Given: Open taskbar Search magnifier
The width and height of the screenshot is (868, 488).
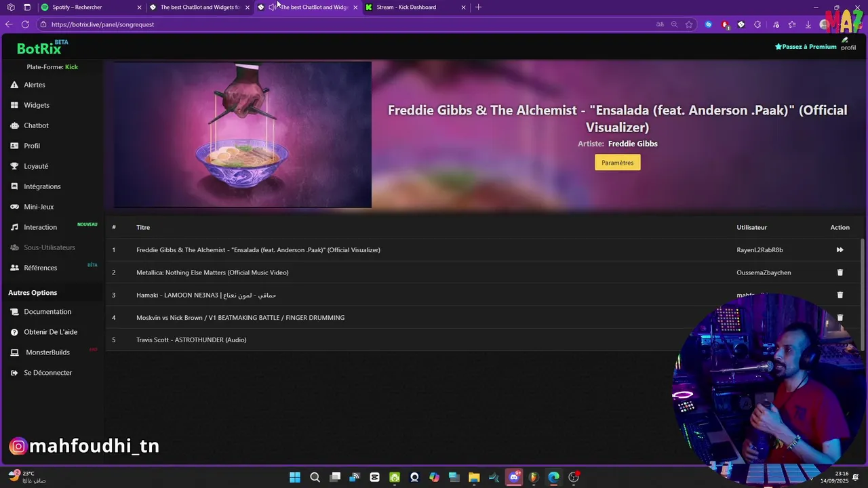Looking at the screenshot, I should [315, 477].
